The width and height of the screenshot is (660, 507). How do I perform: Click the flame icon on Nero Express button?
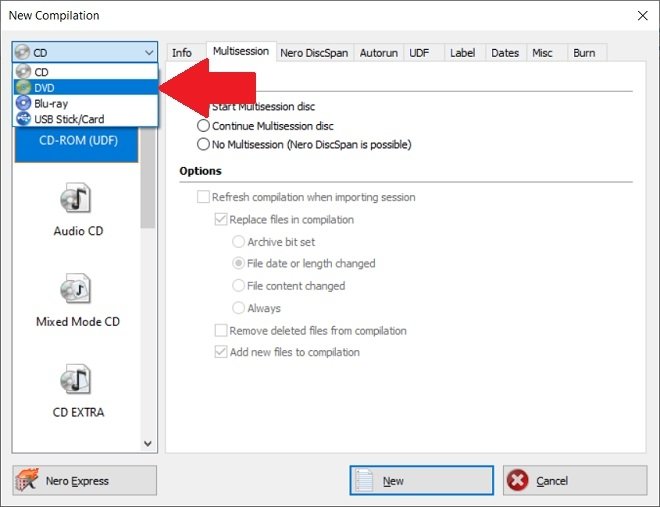pyautogui.click(x=27, y=480)
